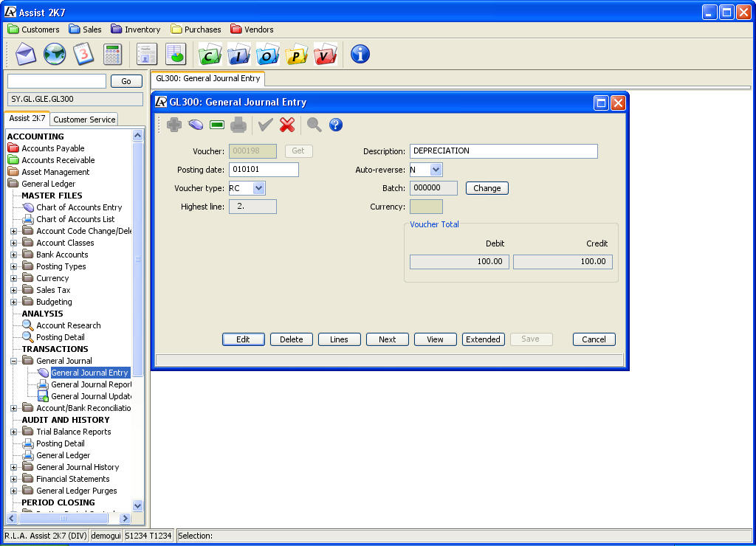Expand the Budgeting folder

14,303
